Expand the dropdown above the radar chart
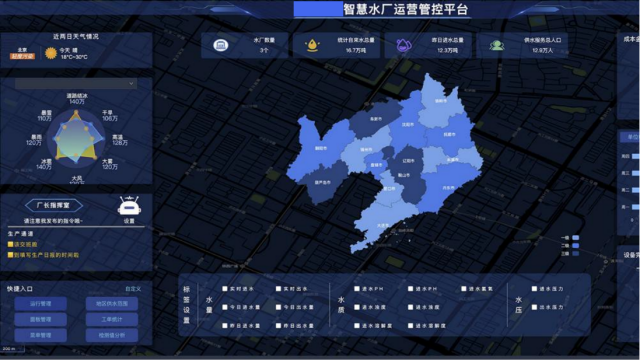 tap(76, 84)
